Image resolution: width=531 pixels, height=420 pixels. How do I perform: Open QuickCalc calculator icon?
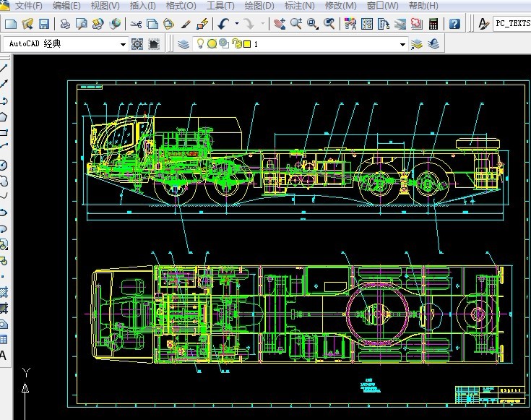[433, 24]
